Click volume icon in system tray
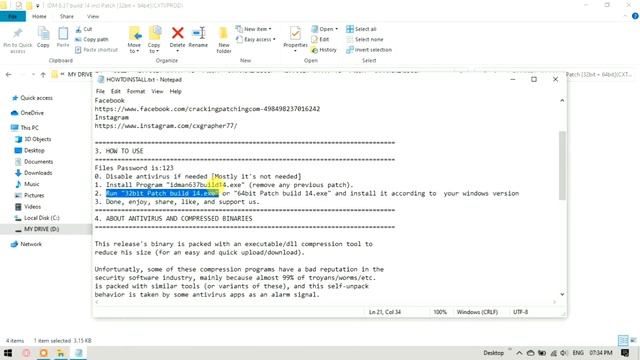 (x=564, y=353)
